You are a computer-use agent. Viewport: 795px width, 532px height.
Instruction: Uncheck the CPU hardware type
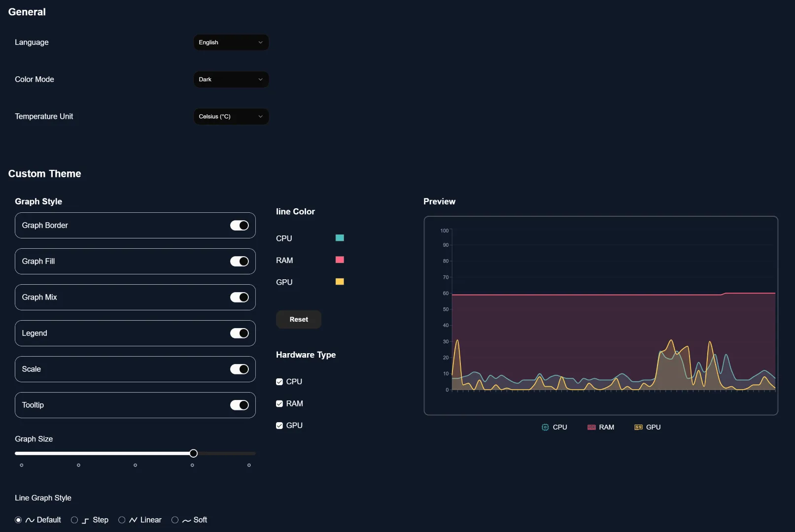(279, 381)
